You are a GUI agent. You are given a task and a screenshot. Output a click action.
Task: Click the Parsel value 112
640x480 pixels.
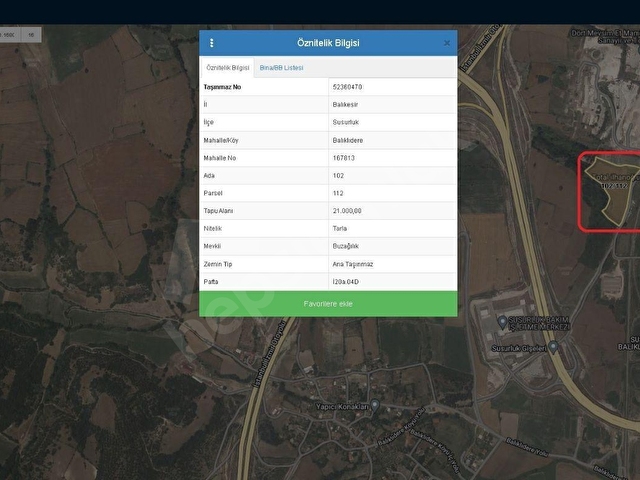click(x=338, y=193)
